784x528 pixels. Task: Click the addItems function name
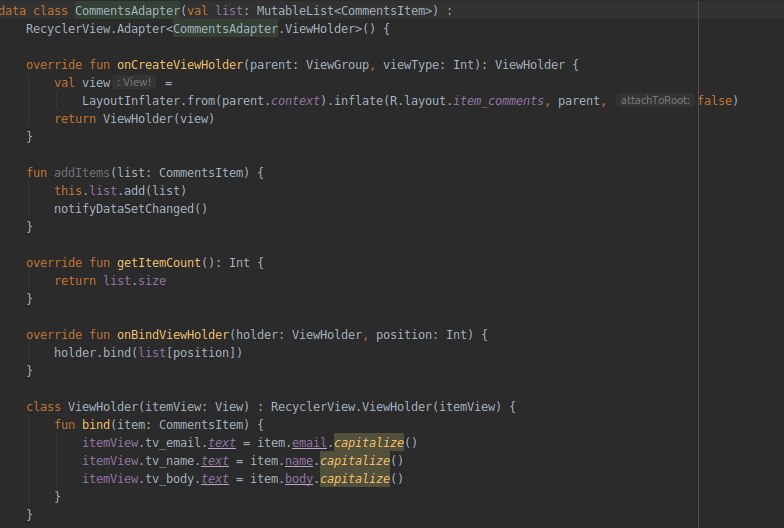coord(82,172)
